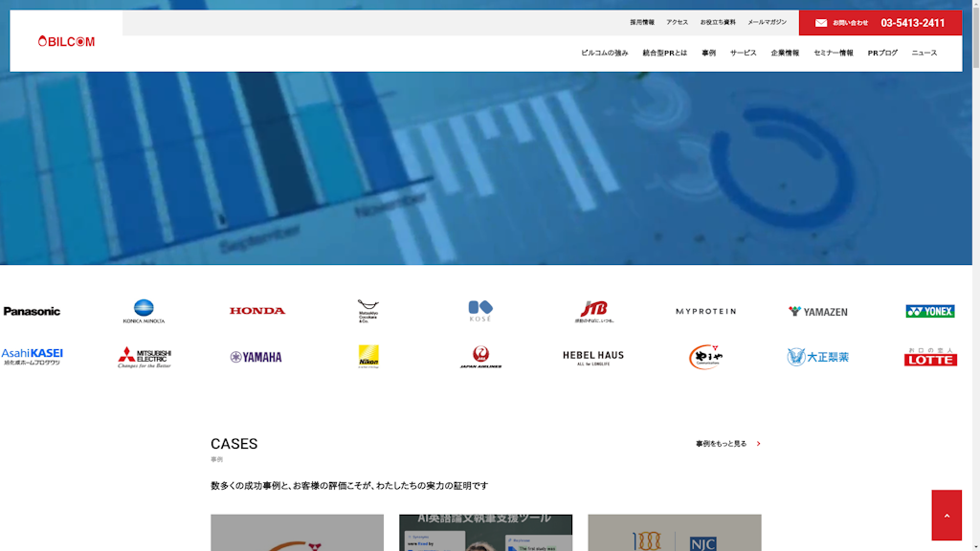Click the Japan Airlines logo
This screenshot has width=980, height=551.
coord(480,357)
